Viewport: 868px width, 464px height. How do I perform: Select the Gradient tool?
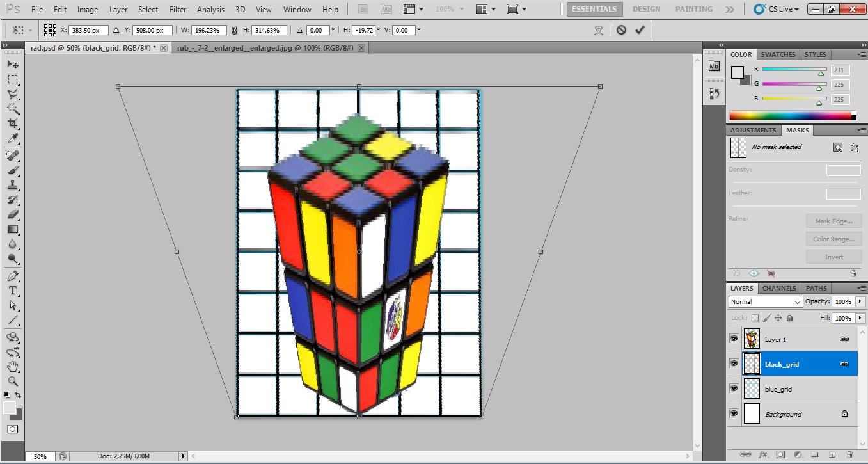[x=13, y=229]
